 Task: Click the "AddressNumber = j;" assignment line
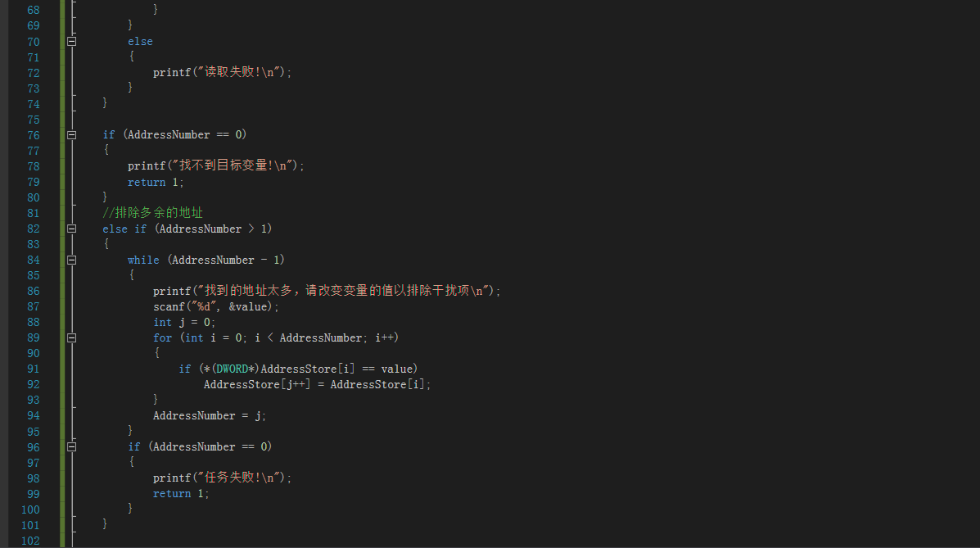pyautogui.click(x=210, y=416)
